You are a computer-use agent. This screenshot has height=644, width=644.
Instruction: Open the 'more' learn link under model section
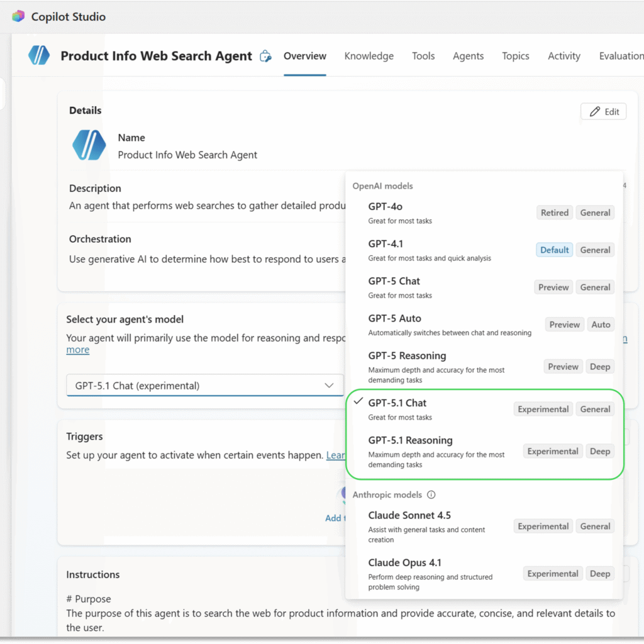pyautogui.click(x=77, y=350)
